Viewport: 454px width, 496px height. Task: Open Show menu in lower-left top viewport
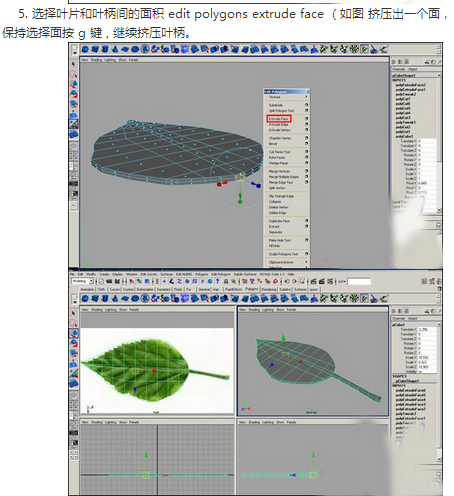pos(123,310)
